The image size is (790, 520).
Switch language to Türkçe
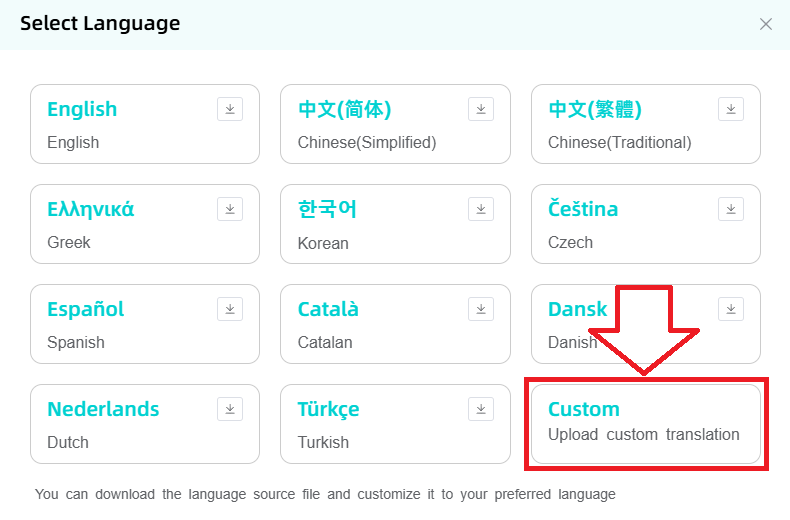[370, 425]
